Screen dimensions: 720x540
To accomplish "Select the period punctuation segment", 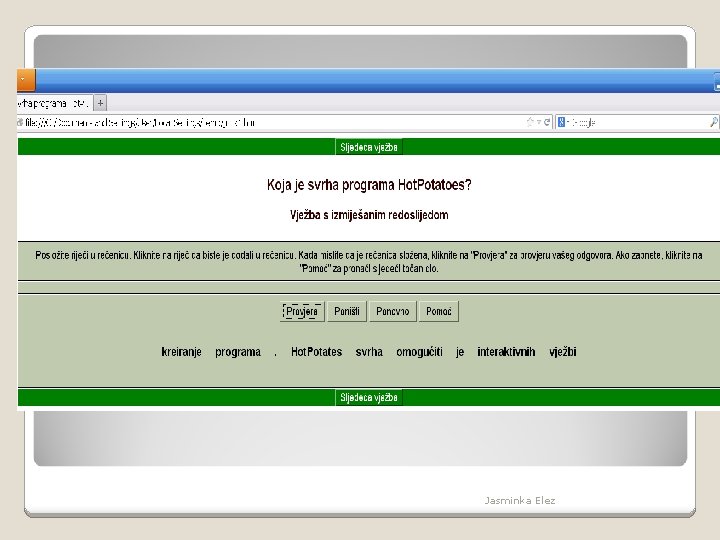I will pyautogui.click(x=276, y=353).
